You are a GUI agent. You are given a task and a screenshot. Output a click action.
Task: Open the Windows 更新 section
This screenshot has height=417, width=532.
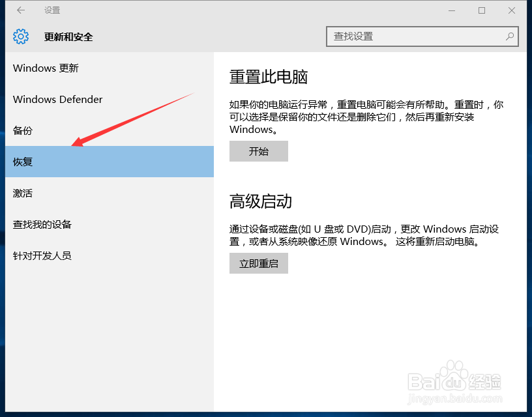pyautogui.click(x=110, y=68)
